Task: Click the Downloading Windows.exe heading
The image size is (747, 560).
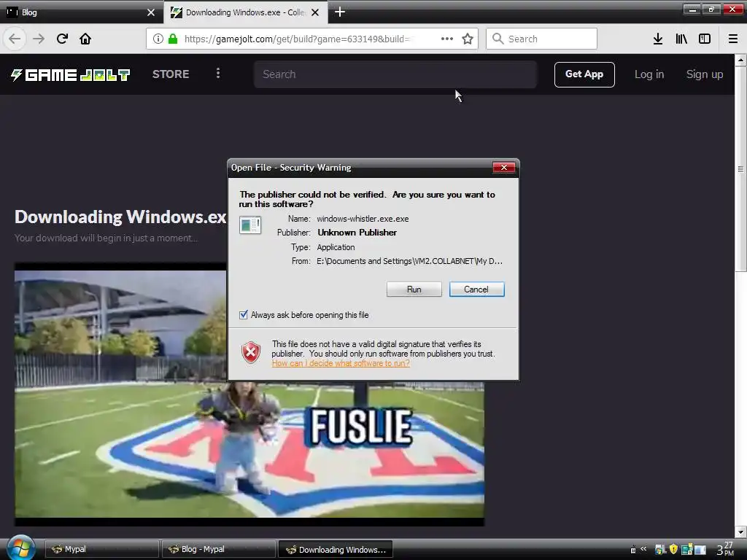Action: pyautogui.click(x=120, y=217)
